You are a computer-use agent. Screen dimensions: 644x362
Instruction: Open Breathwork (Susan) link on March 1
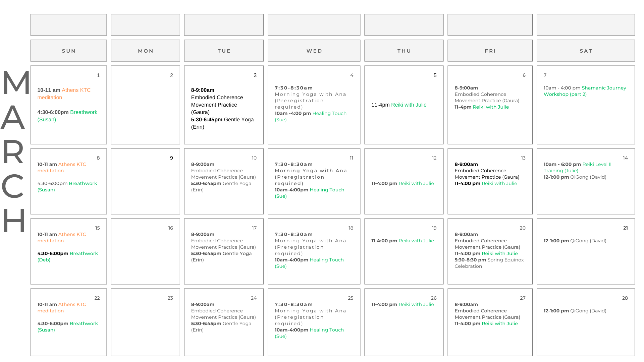(x=84, y=112)
